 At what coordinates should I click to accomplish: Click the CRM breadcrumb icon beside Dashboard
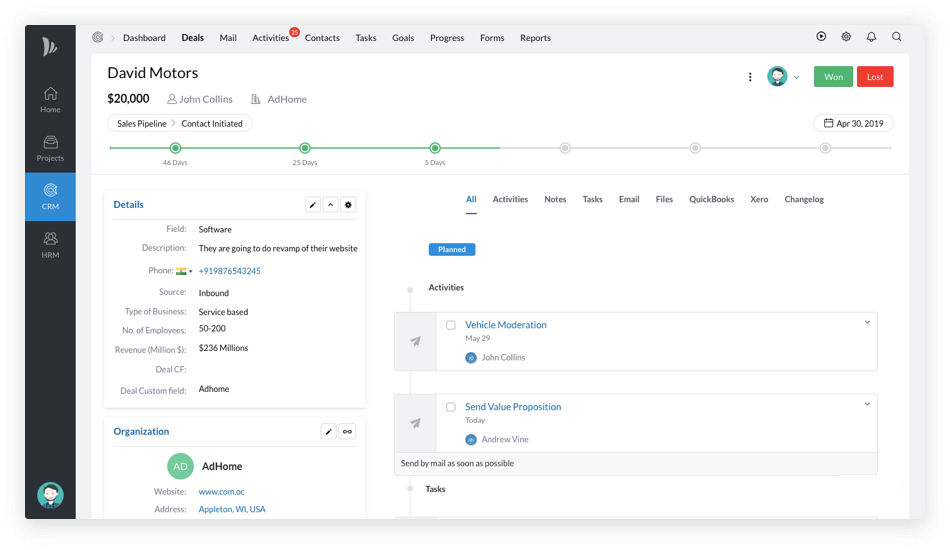pyautogui.click(x=98, y=38)
